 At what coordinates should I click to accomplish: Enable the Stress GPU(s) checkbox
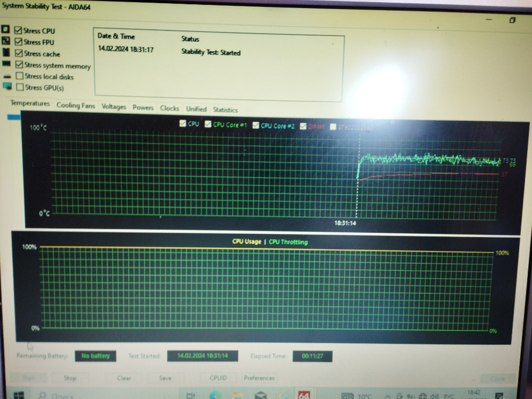pyautogui.click(x=20, y=87)
